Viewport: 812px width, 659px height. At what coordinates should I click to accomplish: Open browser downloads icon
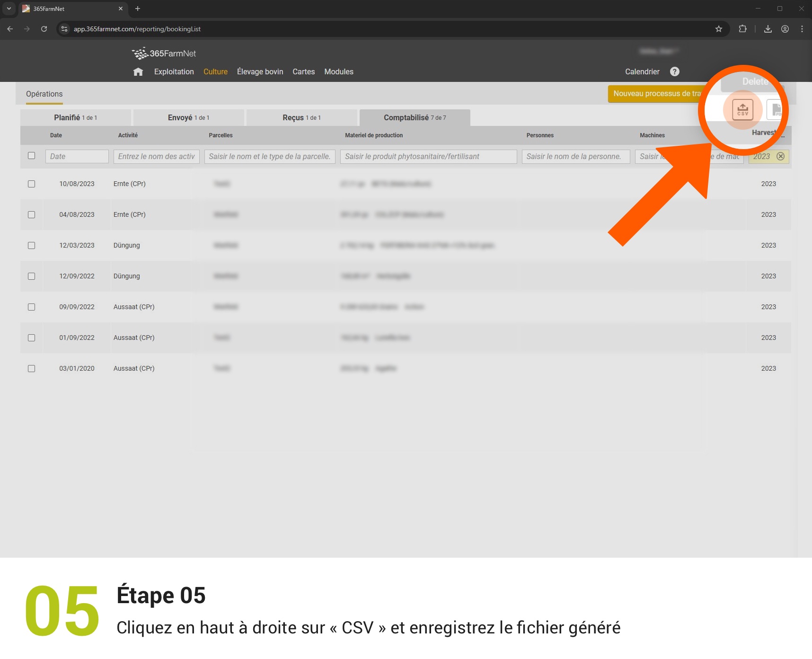pos(768,29)
